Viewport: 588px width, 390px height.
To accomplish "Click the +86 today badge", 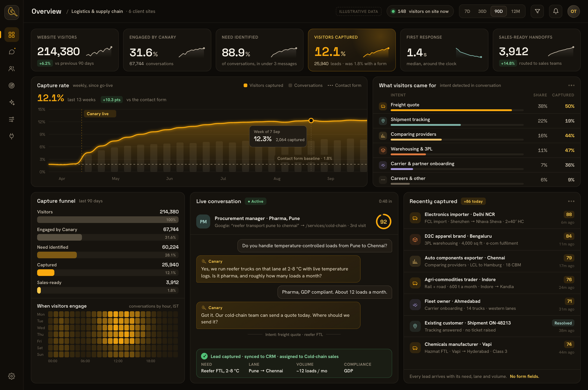I will (473, 201).
